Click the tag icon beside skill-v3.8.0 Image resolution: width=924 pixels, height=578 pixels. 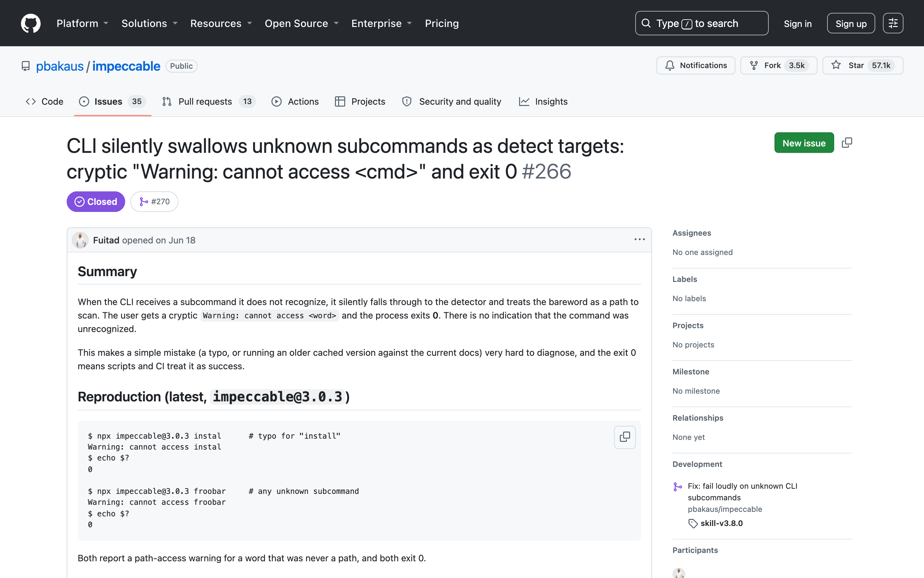click(x=693, y=523)
